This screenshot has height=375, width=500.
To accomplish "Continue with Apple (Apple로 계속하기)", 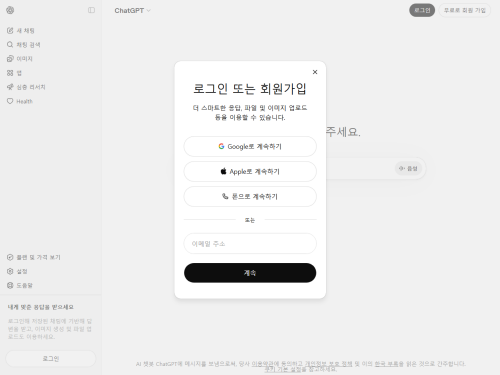I will tap(250, 171).
